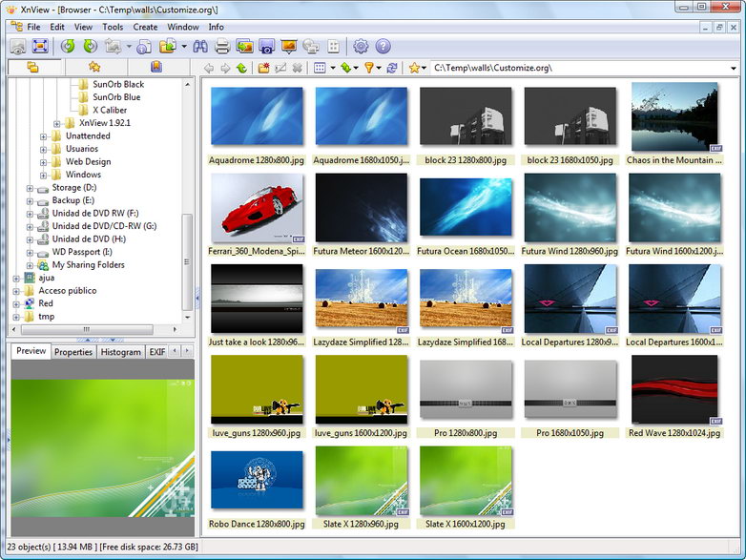Click the Slideshow projector screen icon
Screen dimensions: 746x560
pyautogui.click(x=289, y=46)
